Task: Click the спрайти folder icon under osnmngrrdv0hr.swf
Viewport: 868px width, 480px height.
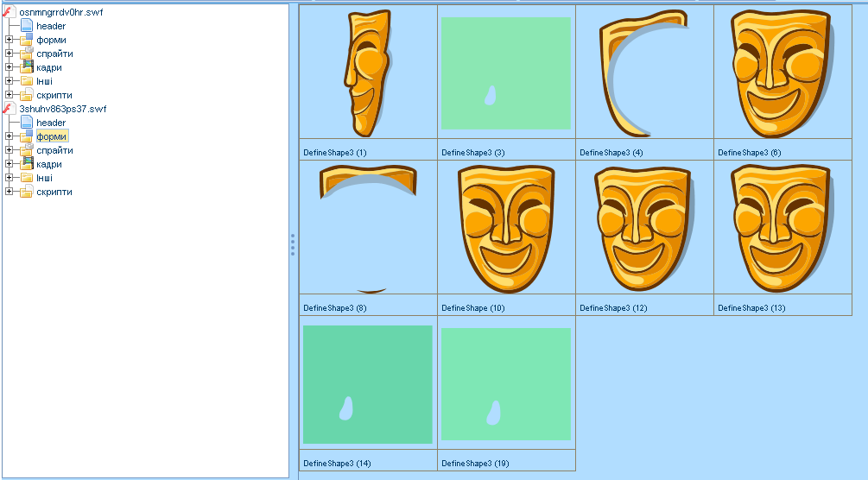Action: [27, 54]
